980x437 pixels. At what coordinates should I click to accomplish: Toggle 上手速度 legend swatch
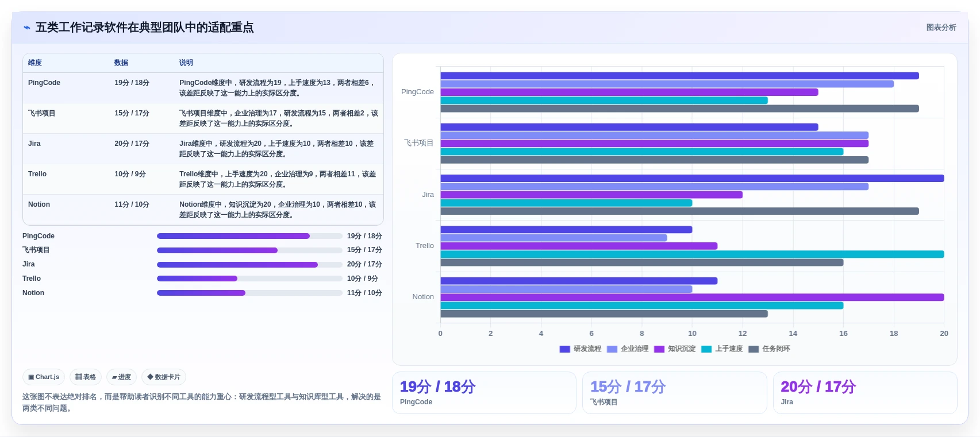706,349
